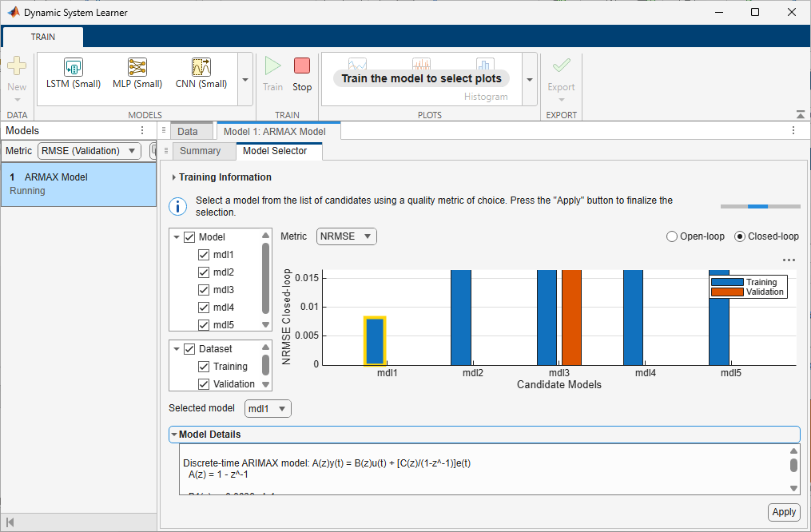Click the dataset list scrollbar up arrow
811x532 pixels.
(266, 347)
